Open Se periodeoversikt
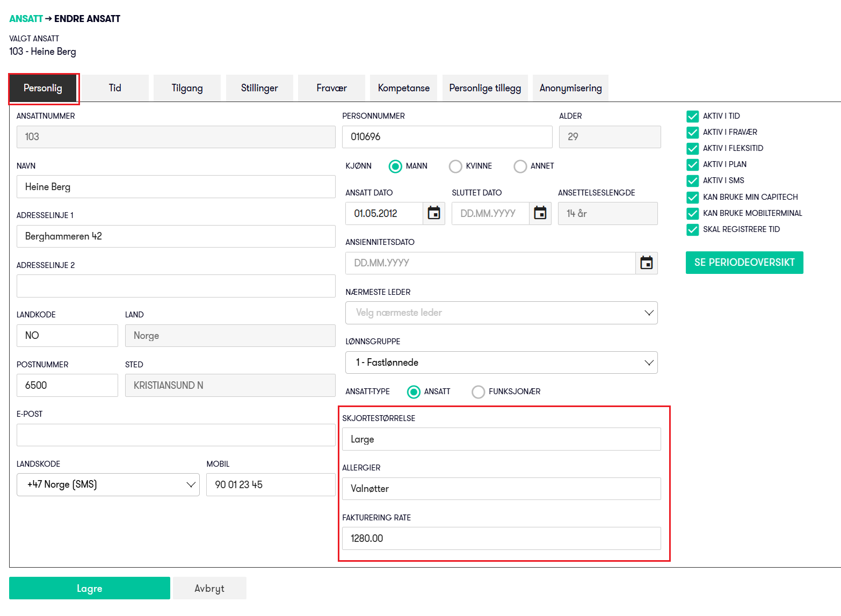The image size is (841, 616). [744, 263]
